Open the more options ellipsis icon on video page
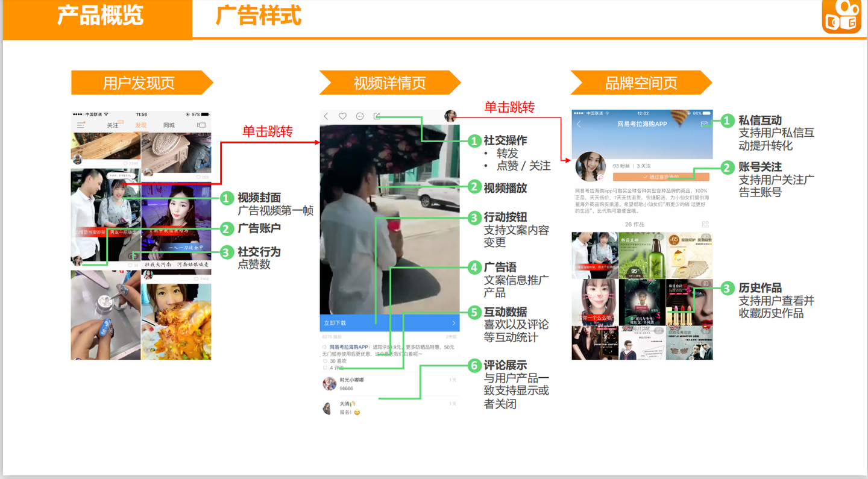868x479 pixels. [x=360, y=116]
